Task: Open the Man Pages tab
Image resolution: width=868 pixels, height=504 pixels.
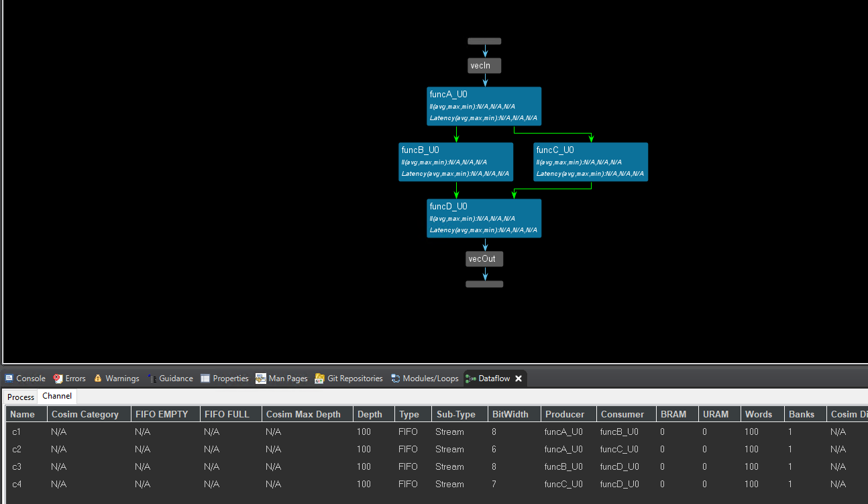Action: (x=282, y=379)
